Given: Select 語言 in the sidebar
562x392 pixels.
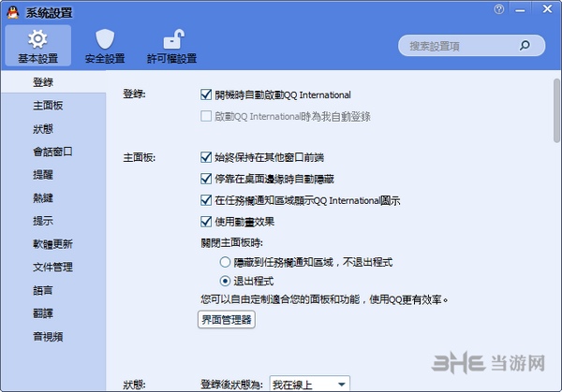Looking at the screenshot, I should pos(53,290).
